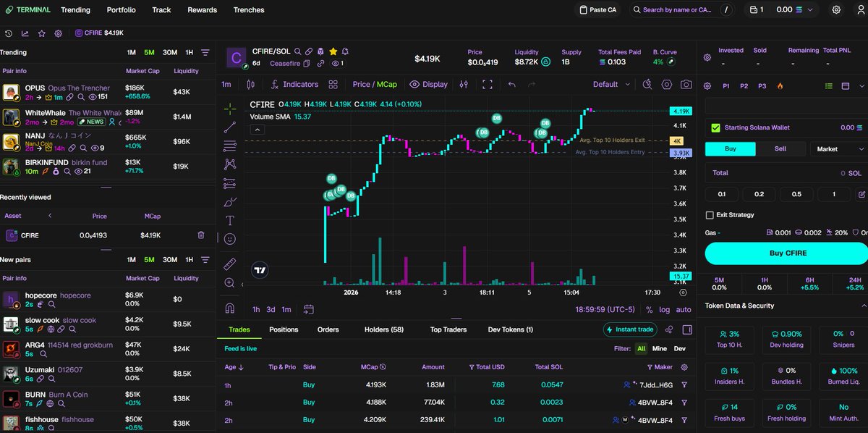Viewport: 868px width, 433px height.
Task: Collapse the Token Data & Security section
Action: pyautogui.click(x=864, y=306)
